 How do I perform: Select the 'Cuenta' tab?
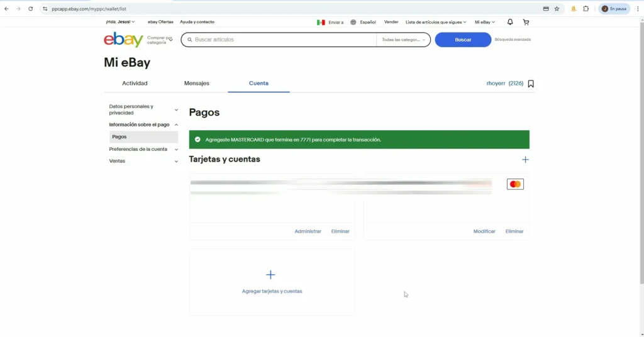click(x=258, y=84)
